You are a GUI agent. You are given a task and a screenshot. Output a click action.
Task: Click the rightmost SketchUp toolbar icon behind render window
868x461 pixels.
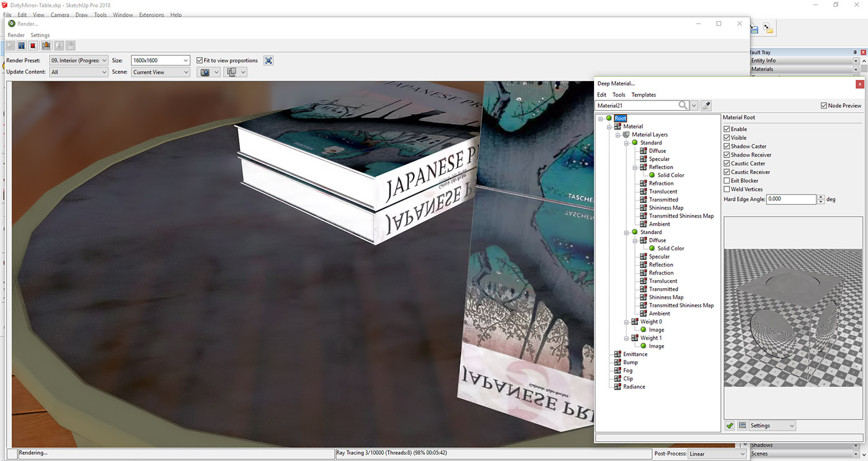(768, 29)
